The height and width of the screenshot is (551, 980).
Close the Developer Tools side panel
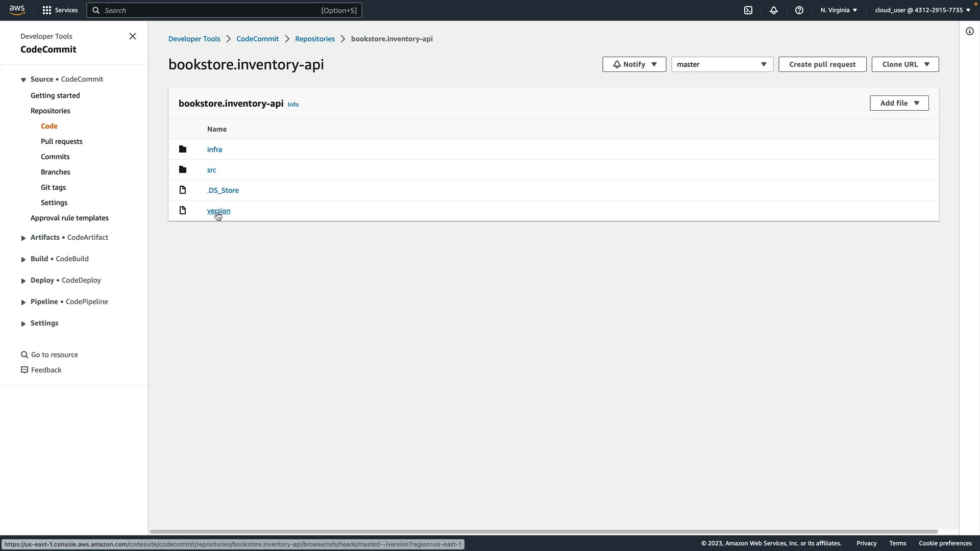[133, 36]
